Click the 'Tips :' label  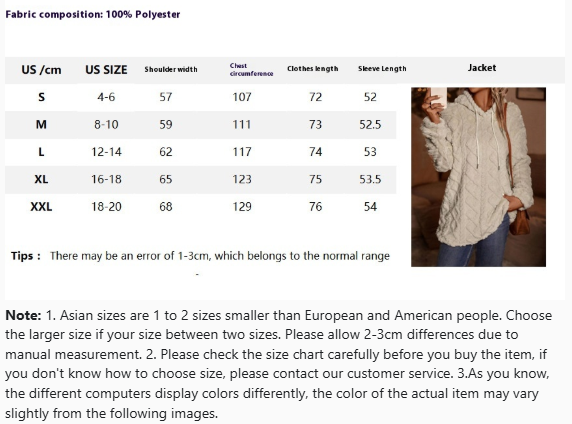(26, 256)
